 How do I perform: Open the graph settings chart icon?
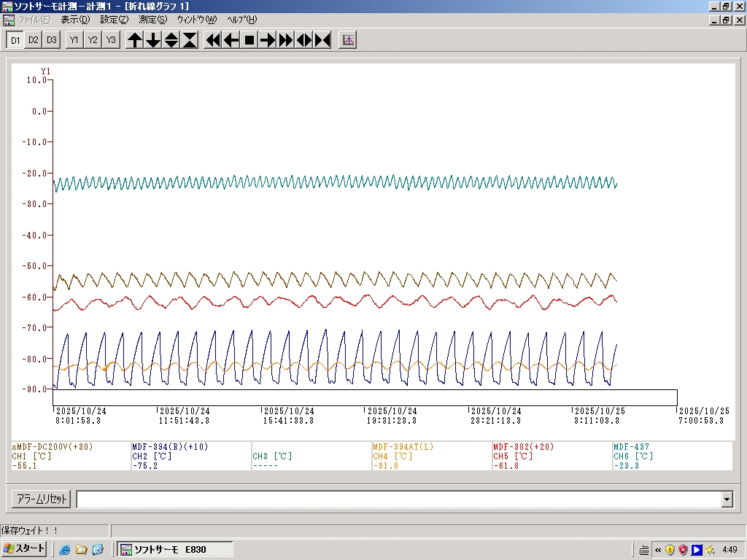click(348, 40)
